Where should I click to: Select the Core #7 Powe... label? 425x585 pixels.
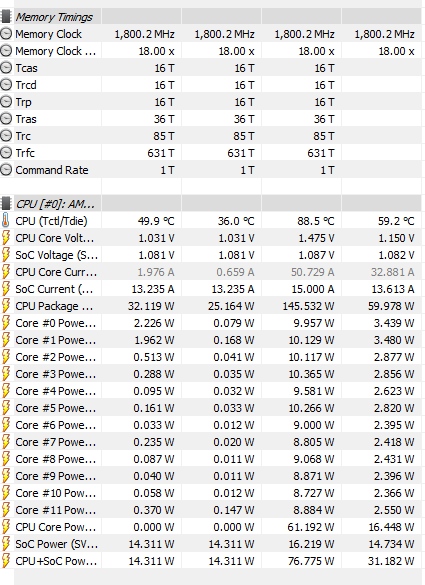click(56, 442)
